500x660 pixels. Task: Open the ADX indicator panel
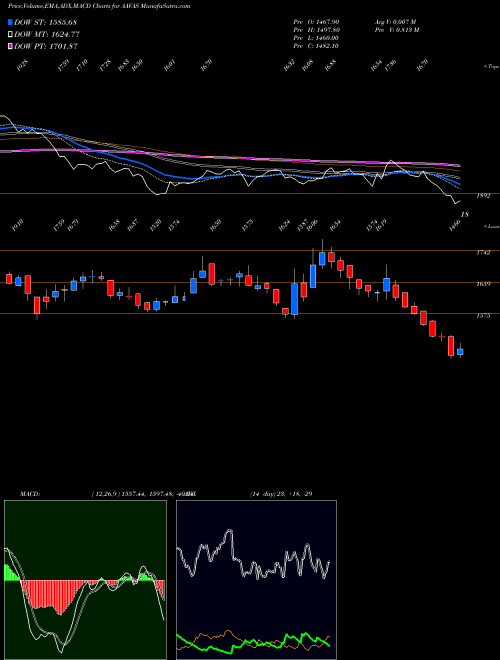click(256, 580)
